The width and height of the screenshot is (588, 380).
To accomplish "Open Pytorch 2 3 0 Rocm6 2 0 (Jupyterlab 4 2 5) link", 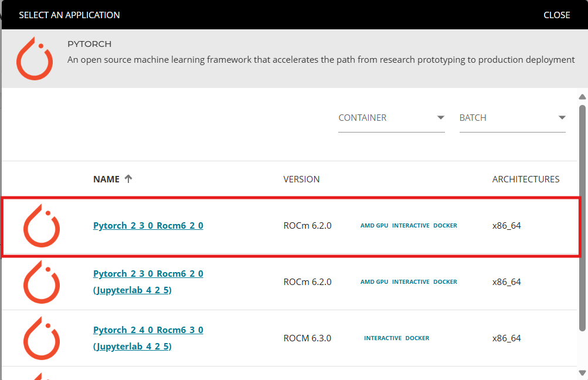I will [148, 281].
